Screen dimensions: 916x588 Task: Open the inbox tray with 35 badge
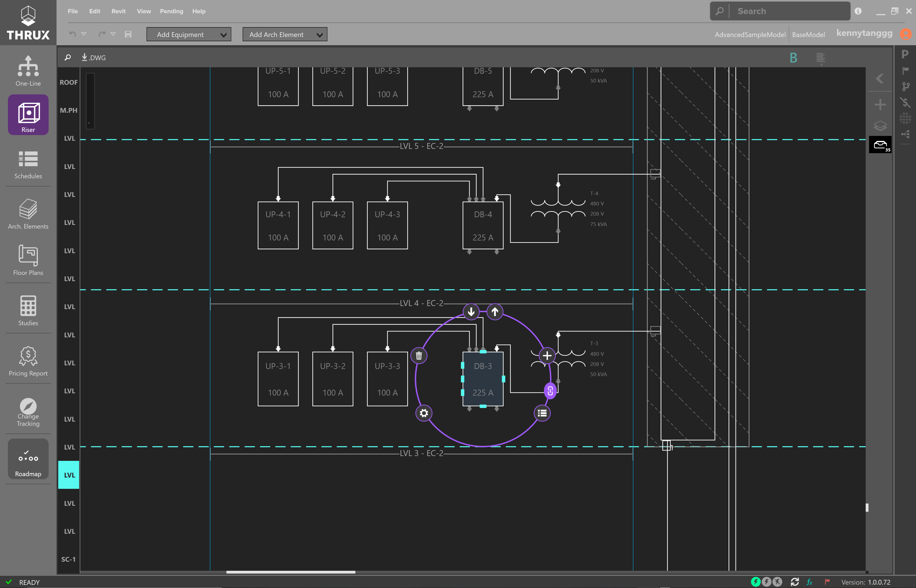880,145
